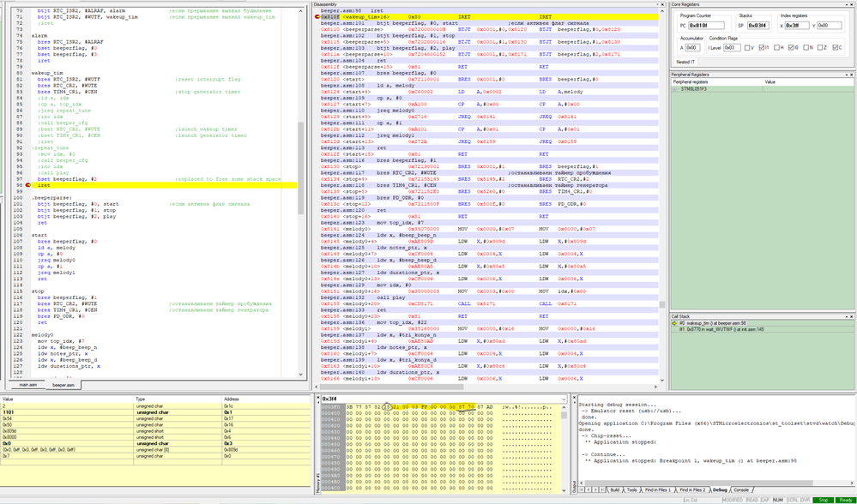Open the Console output tab
The height and width of the screenshot is (504, 857).
(x=741, y=489)
